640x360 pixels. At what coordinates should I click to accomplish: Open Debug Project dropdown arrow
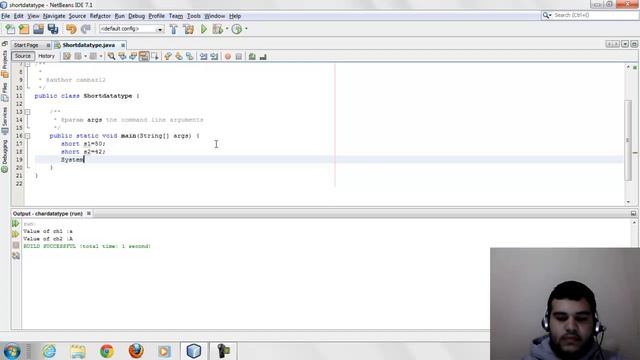click(227, 29)
